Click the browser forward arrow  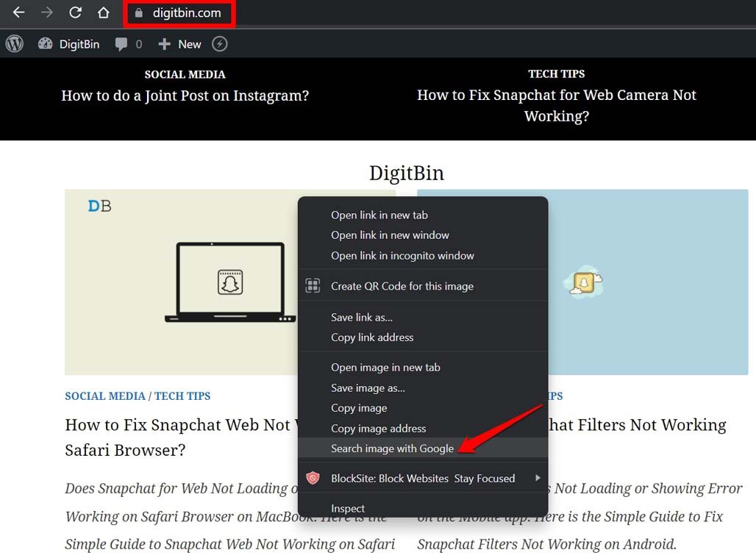pyautogui.click(x=47, y=12)
